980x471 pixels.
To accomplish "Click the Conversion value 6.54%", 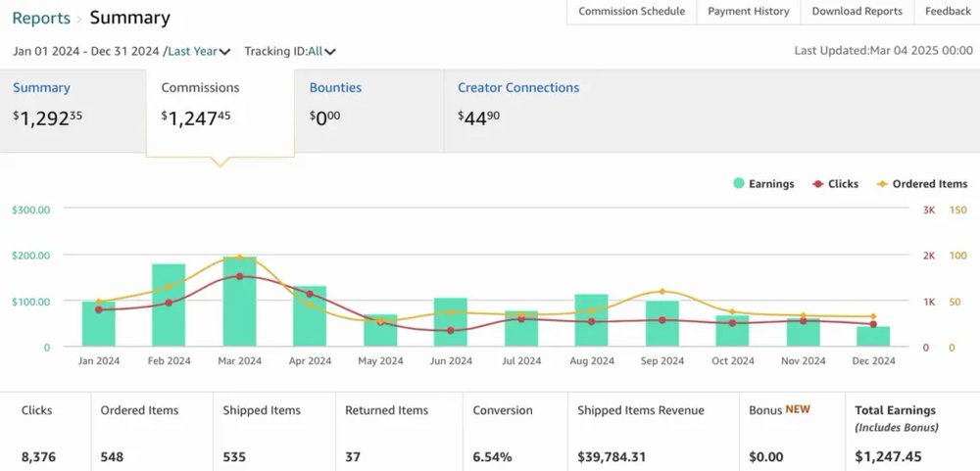I will click(493, 457).
